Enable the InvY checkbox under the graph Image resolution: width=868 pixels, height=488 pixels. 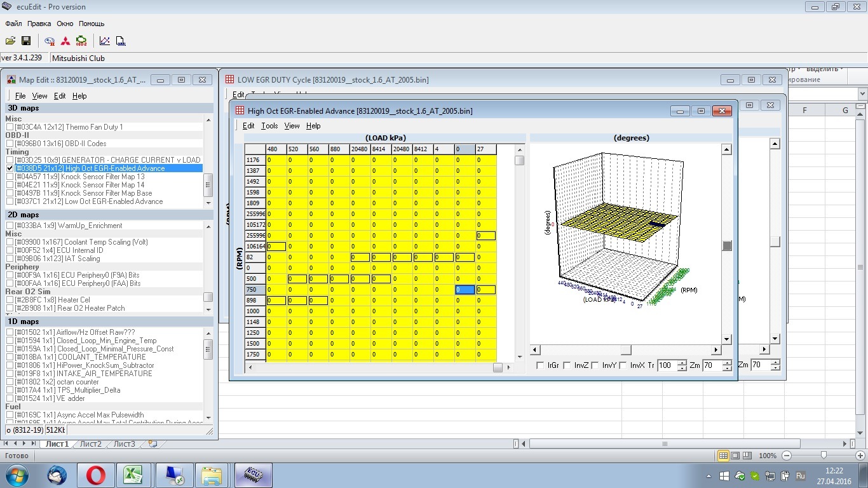595,365
